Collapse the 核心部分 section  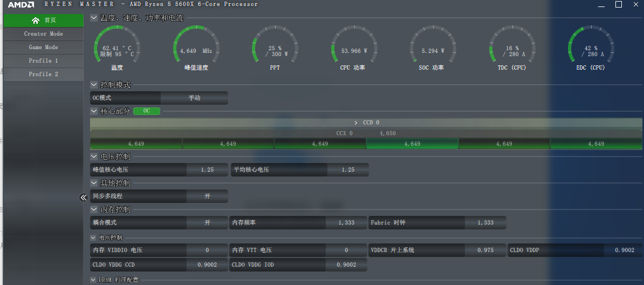(94, 111)
